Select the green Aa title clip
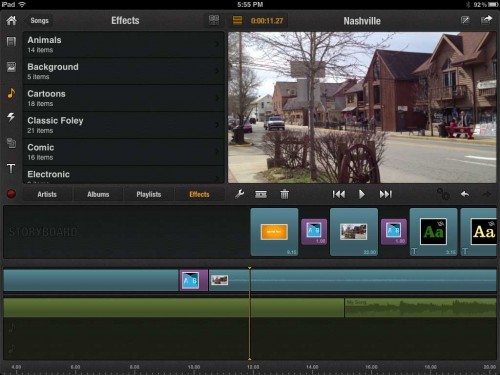500x375 pixels. click(x=433, y=232)
